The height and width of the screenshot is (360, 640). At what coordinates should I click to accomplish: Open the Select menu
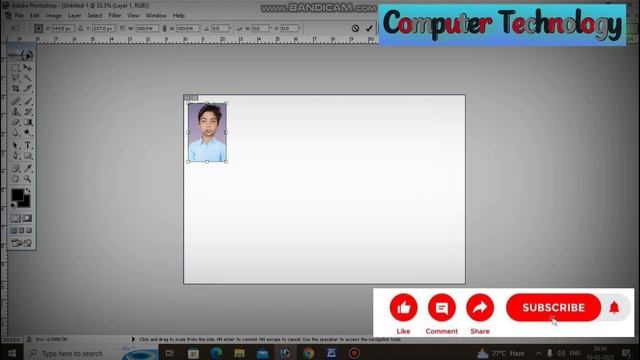click(95, 16)
